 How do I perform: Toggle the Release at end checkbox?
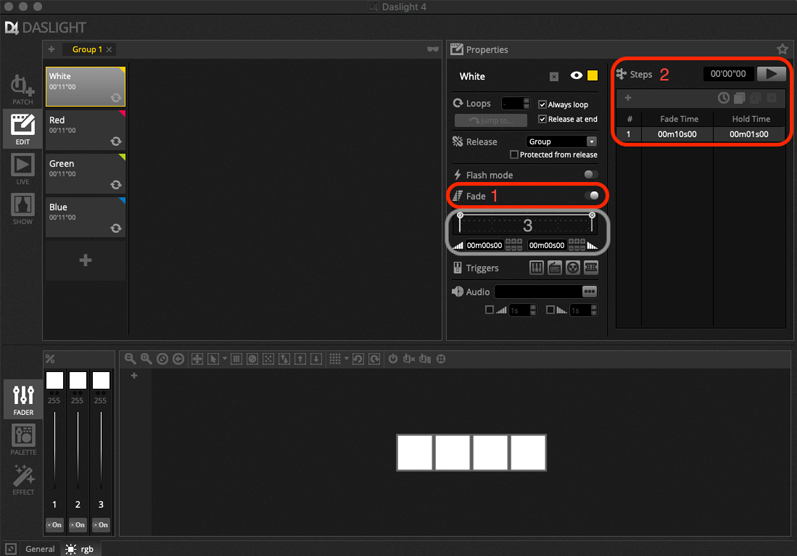(x=542, y=119)
